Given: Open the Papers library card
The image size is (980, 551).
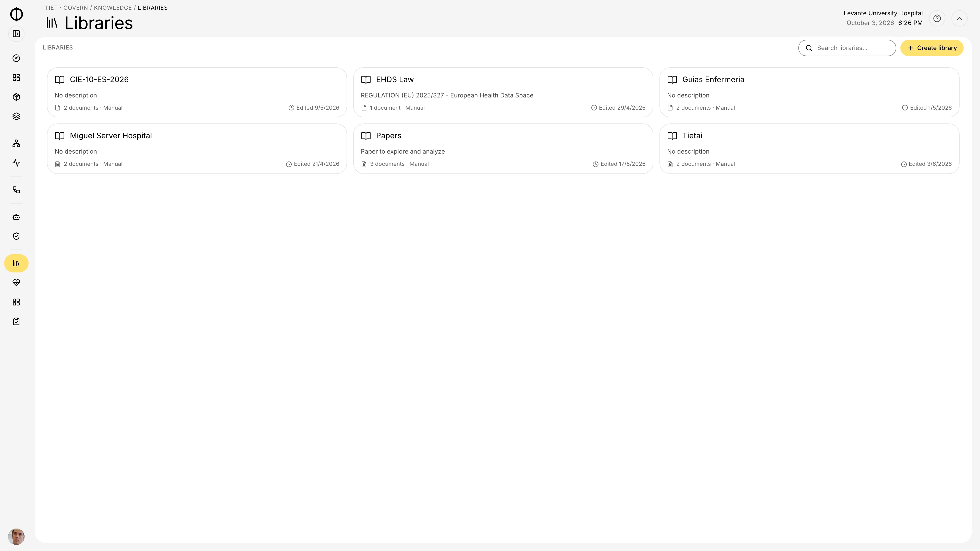Looking at the screenshot, I should click(503, 149).
